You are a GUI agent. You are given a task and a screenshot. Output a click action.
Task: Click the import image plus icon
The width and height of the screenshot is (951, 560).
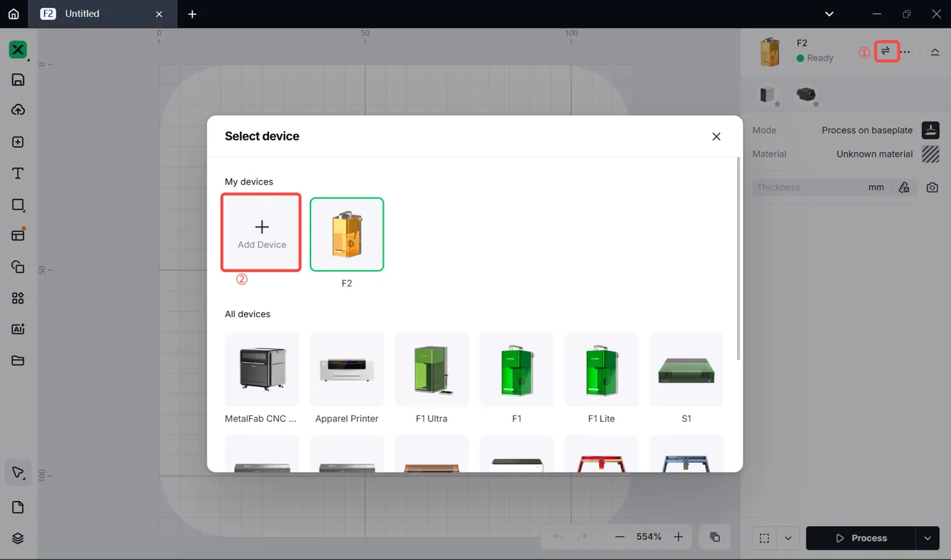[18, 142]
